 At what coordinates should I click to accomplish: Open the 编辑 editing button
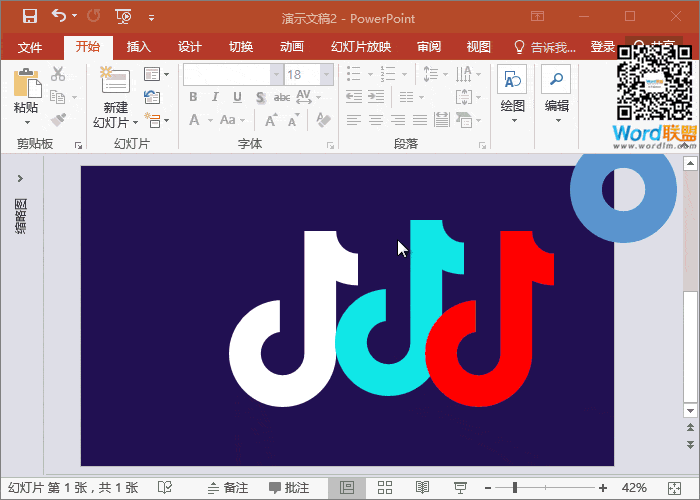556,95
